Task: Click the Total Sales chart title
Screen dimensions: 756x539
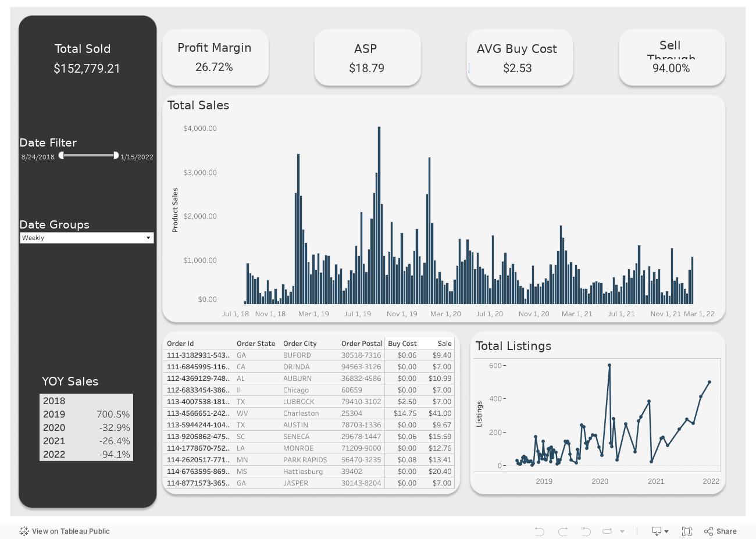Action: coord(198,105)
